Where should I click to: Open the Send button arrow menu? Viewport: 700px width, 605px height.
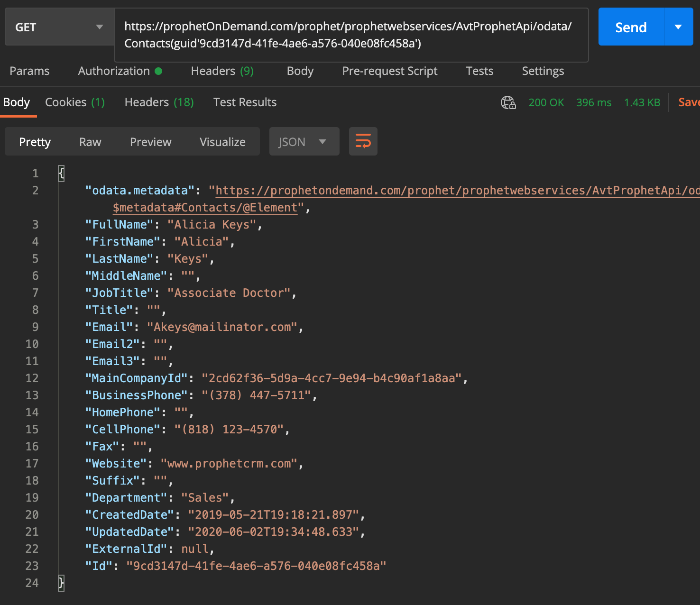point(679,27)
